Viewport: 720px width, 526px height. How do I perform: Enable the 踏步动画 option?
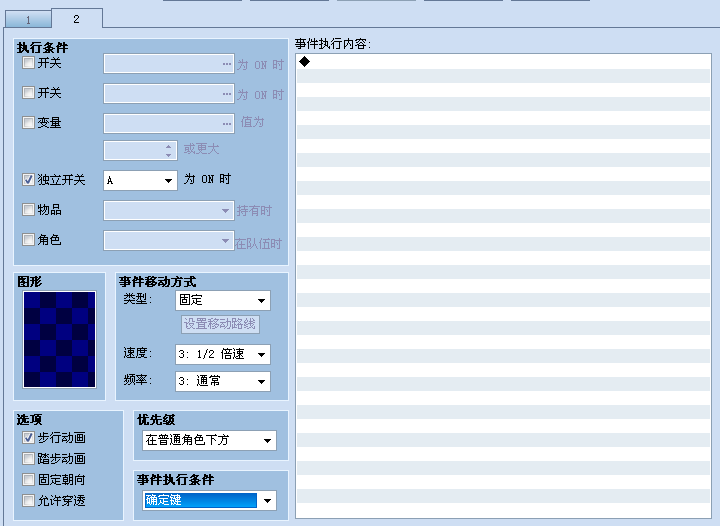point(28,459)
